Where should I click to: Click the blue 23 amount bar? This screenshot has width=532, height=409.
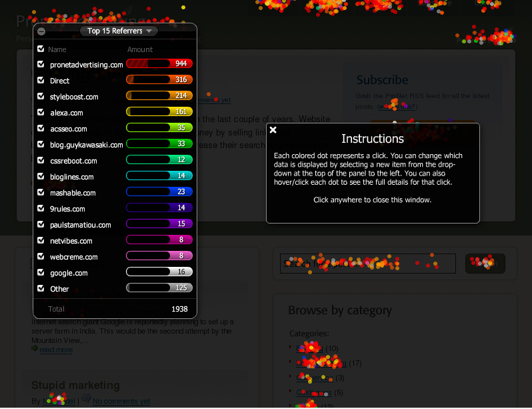tap(159, 191)
